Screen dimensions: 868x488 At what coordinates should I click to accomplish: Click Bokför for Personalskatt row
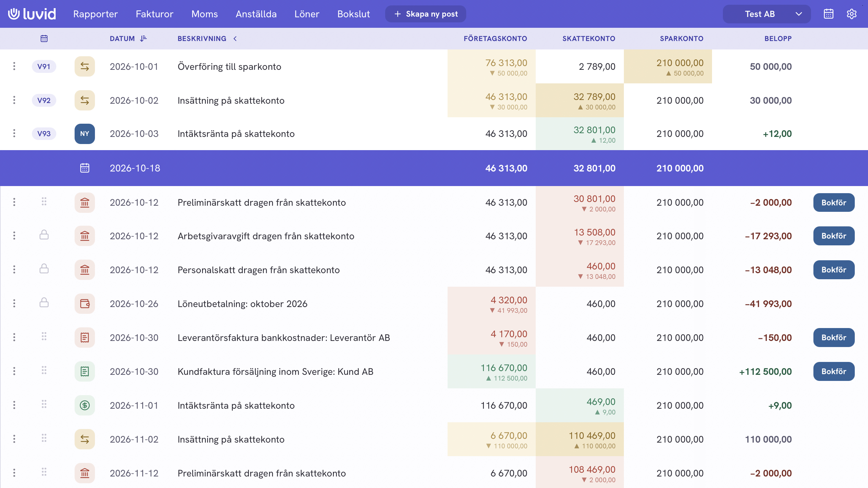coord(834,270)
